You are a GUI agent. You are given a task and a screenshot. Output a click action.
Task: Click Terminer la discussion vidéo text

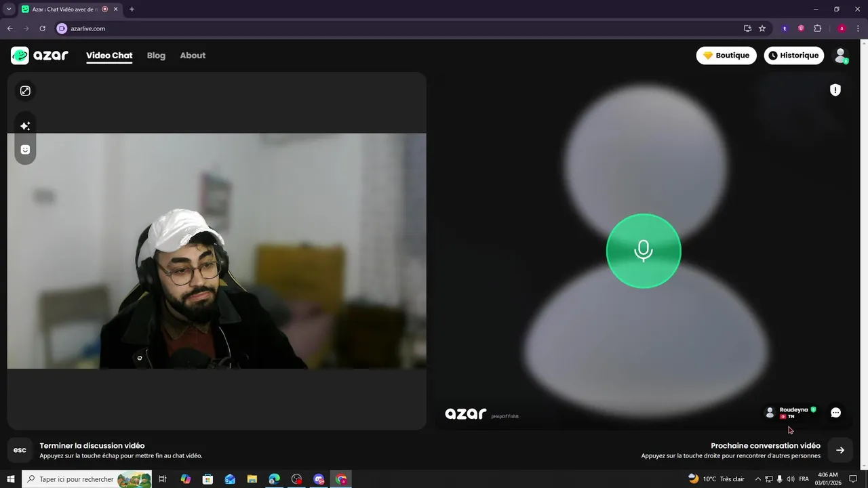92,446
